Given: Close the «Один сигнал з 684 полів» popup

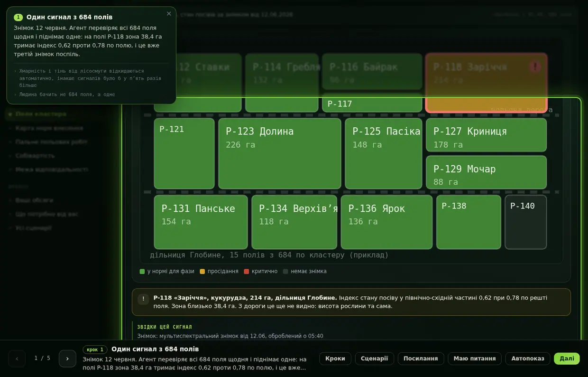Looking at the screenshot, I should pos(169,14).
